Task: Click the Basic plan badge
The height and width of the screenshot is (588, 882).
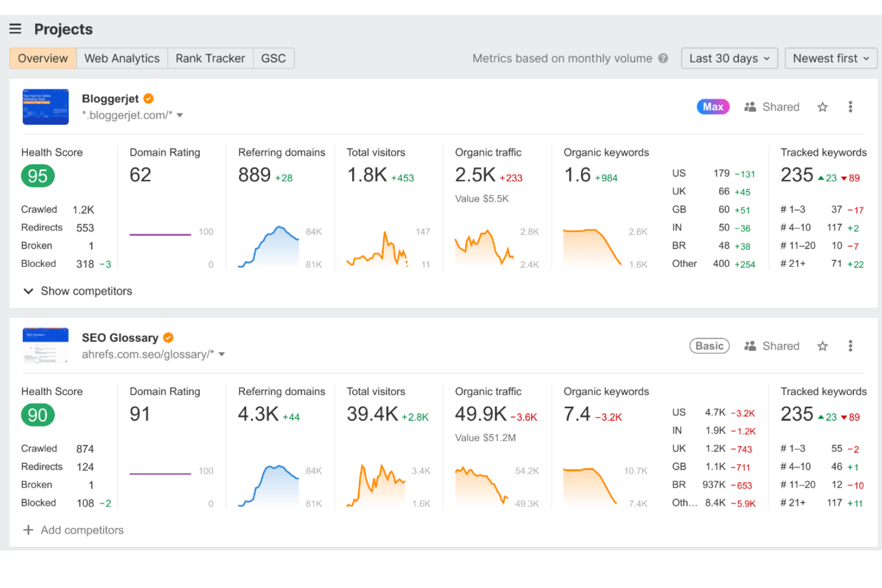Action: tap(709, 346)
